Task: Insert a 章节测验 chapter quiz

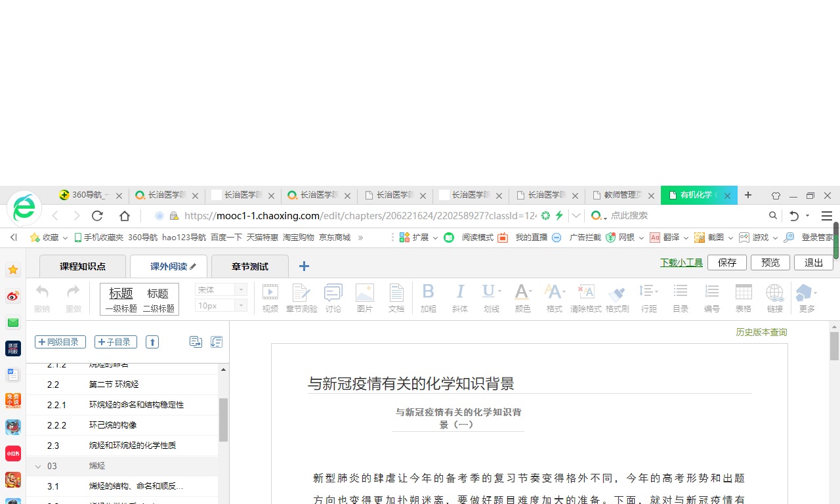Action: point(301,298)
